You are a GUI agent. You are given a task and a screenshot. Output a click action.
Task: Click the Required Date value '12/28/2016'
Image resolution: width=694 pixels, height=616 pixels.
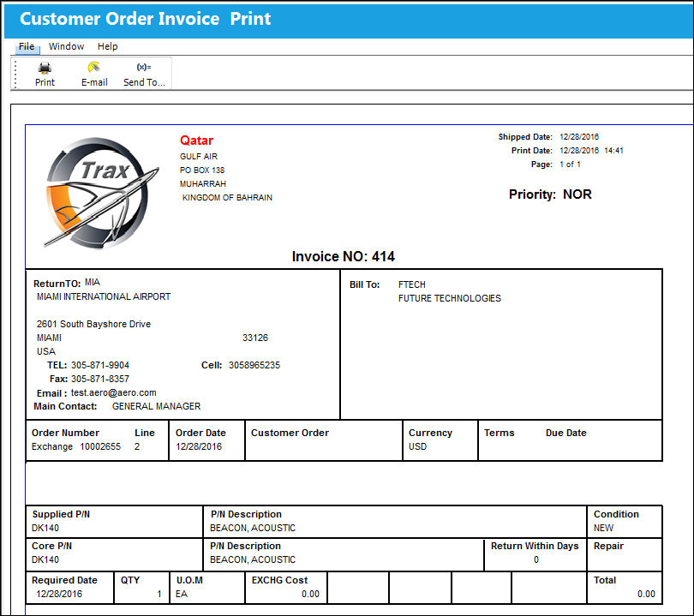click(x=59, y=594)
